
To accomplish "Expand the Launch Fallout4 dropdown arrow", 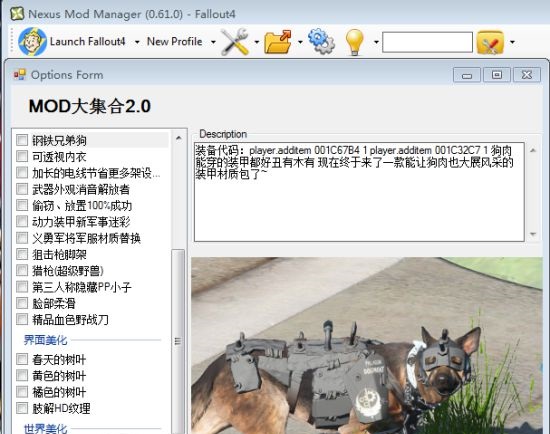I will pos(137,42).
